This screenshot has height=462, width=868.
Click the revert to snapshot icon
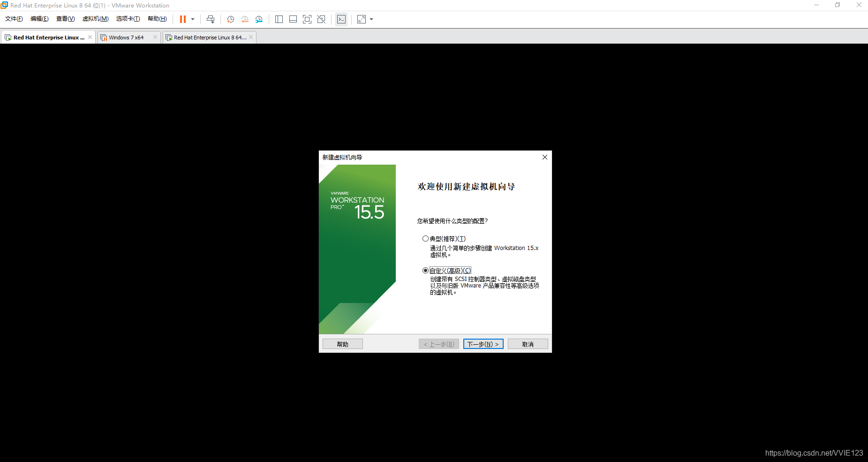click(x=245, y=19)
